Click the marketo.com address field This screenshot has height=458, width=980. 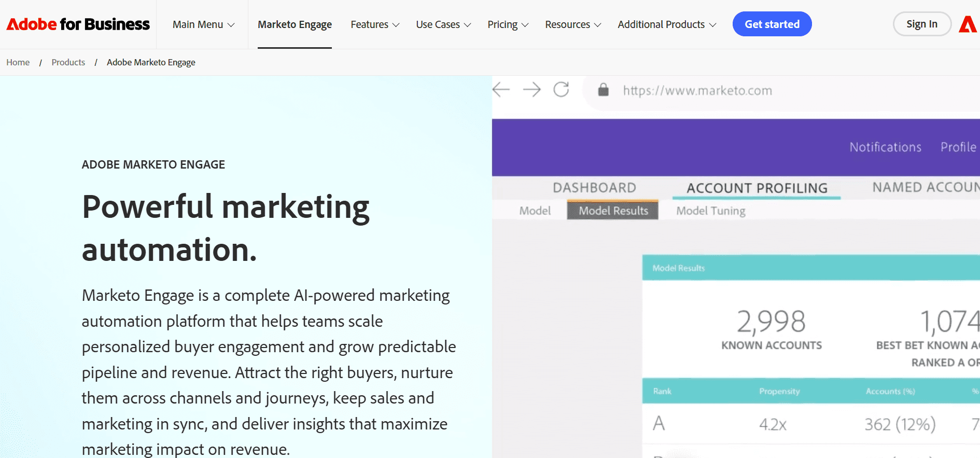point(781,91)
